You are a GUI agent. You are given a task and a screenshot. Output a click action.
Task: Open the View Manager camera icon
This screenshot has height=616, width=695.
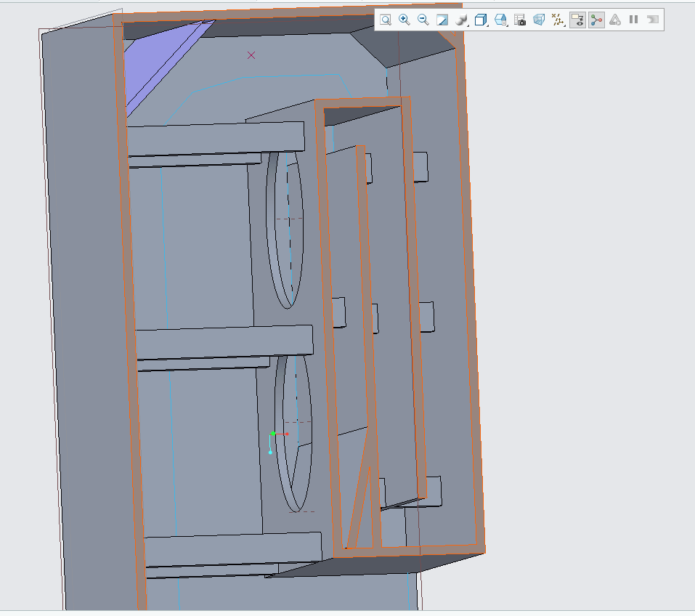(520, 20)
